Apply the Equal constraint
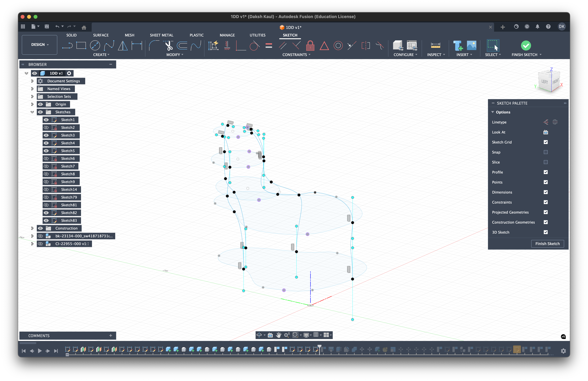This screenshot has width=588, height=381. coord(269,46)
